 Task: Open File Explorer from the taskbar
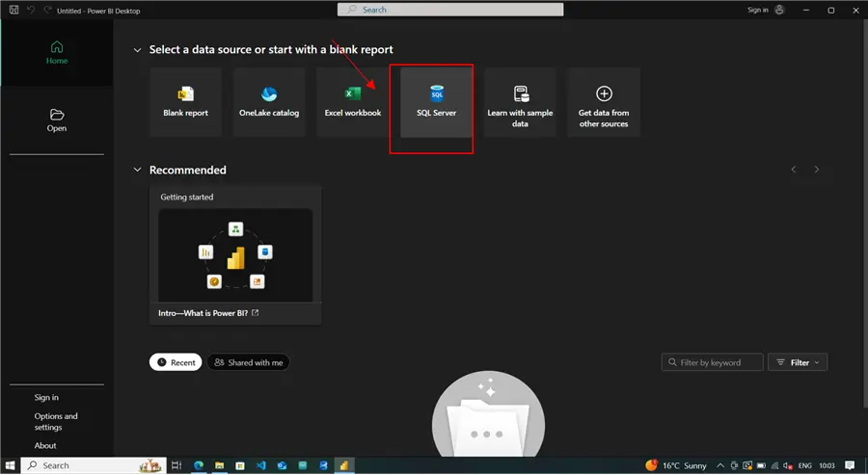pyautogui.click(x=219, y=465)
